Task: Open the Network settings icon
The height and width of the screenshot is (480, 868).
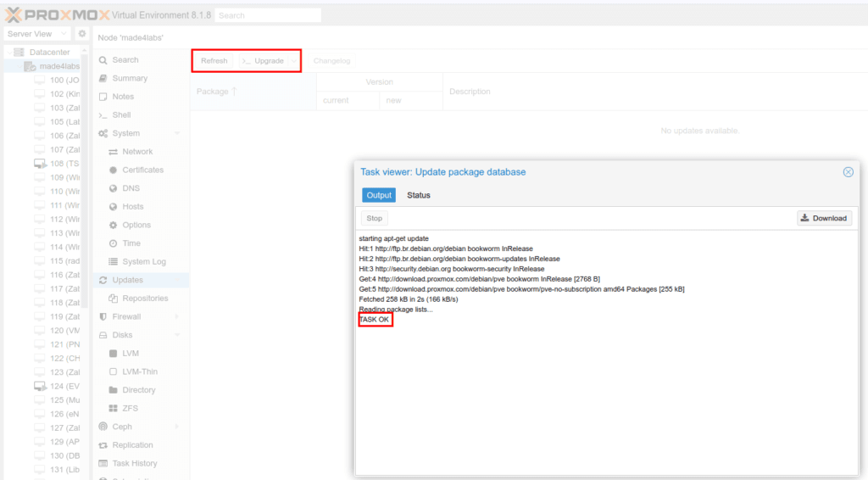Action: coord(113,152)
